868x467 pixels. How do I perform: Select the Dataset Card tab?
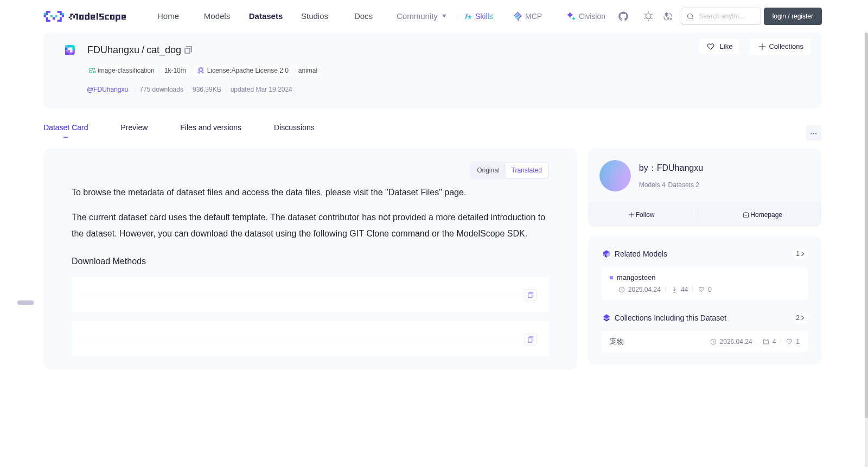66,127
